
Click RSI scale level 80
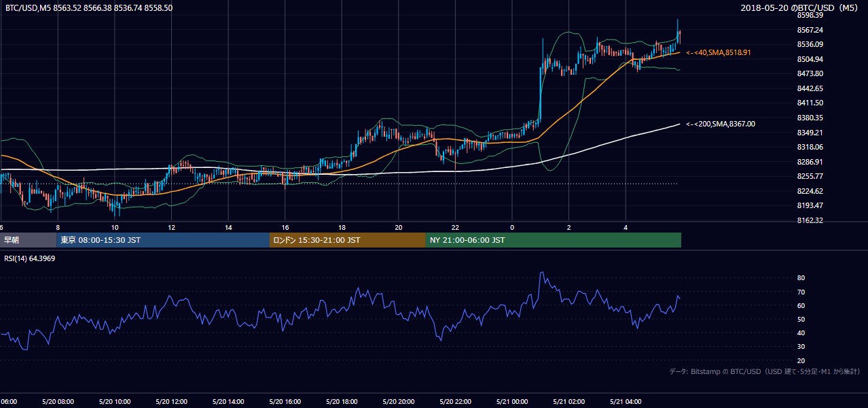[801, 278]
